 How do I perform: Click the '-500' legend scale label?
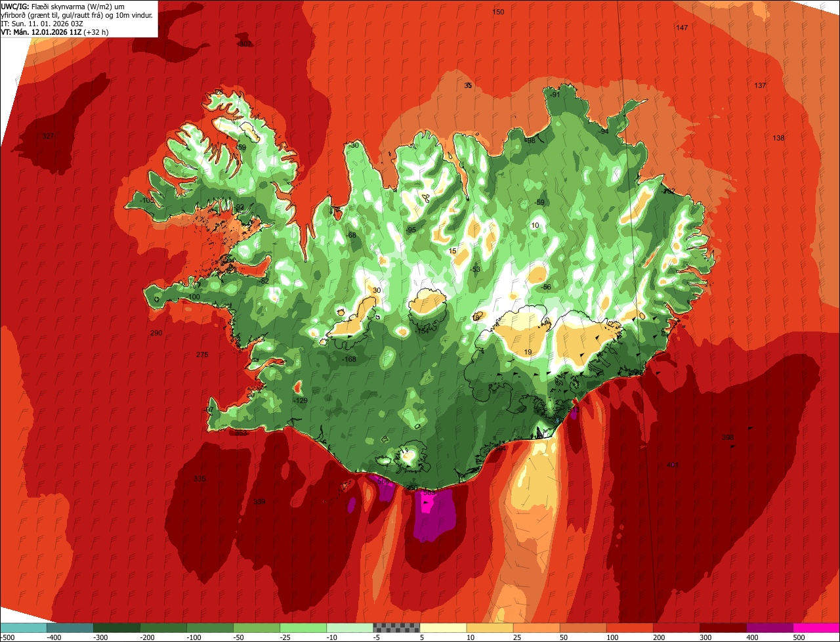(8, 637)
